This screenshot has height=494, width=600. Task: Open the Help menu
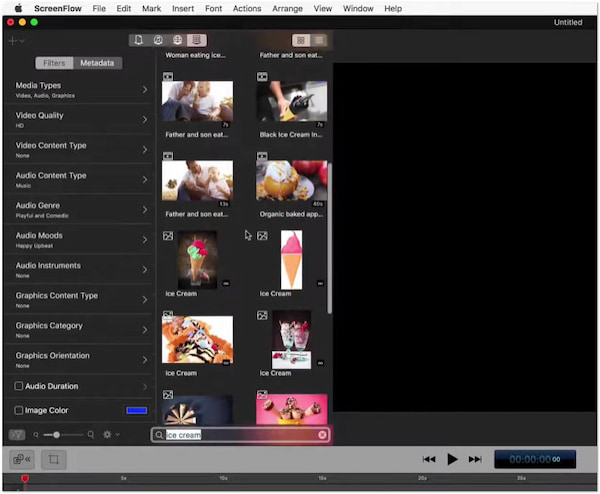(x=393, y=8)
